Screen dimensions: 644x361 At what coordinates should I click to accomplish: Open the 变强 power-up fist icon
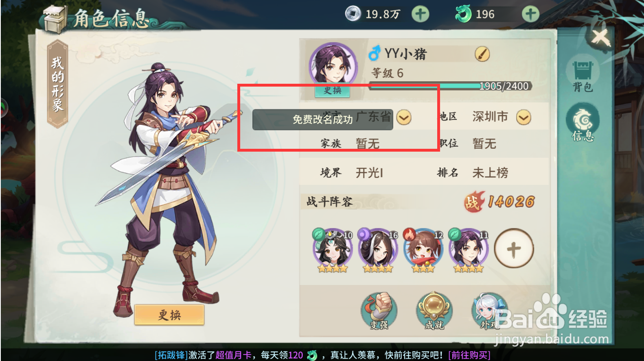(x=379, y=311)
